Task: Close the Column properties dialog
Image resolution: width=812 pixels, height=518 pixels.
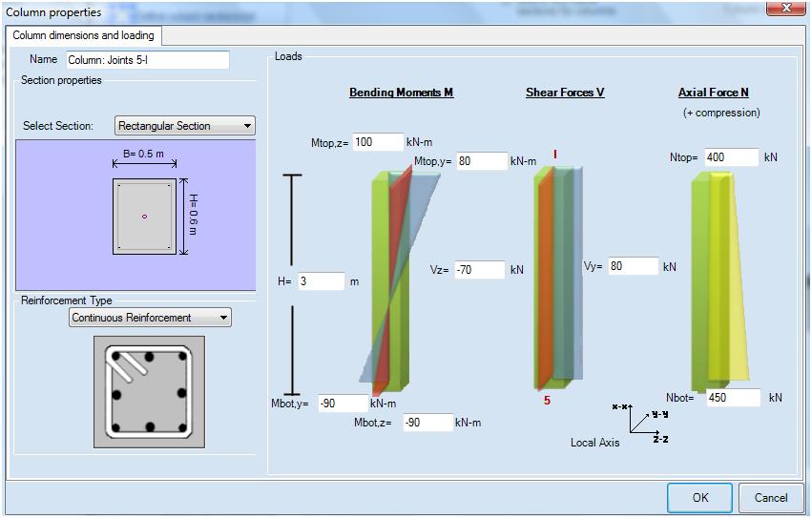Action: click(786, 10)
